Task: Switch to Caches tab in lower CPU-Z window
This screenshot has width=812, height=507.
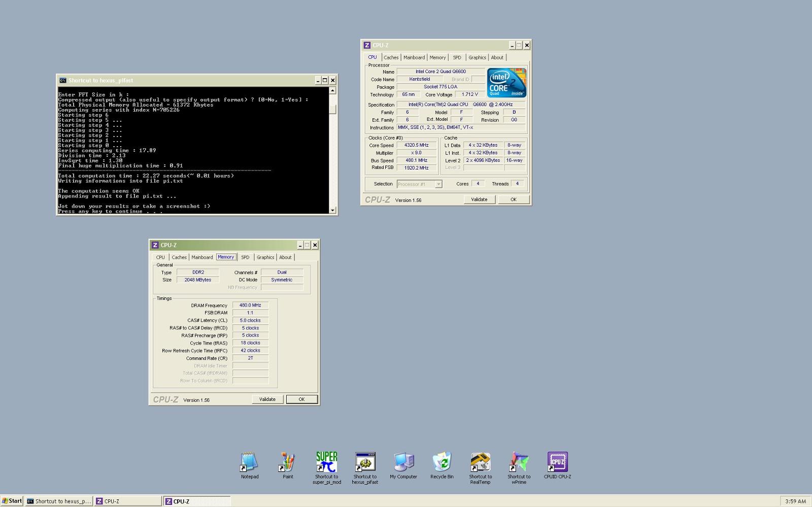Action: 179,257
